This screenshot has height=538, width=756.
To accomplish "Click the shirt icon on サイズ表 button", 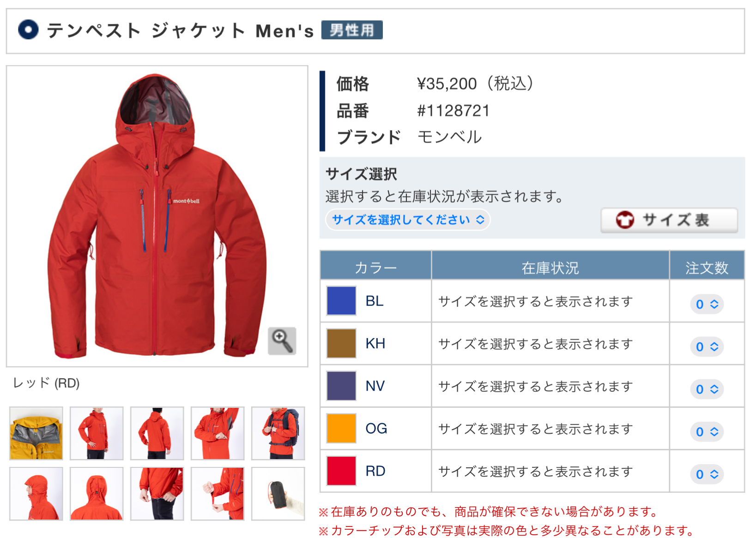I will [625, 220].
